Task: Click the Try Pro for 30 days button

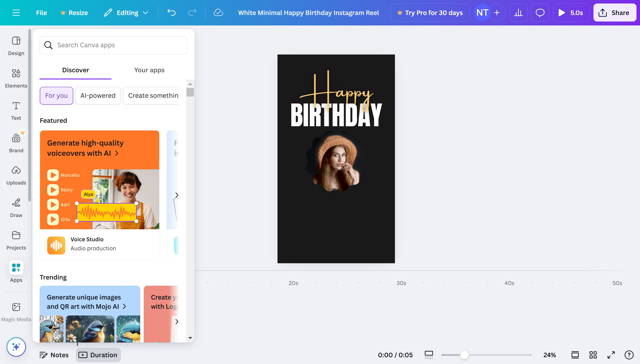Action: 430,12
